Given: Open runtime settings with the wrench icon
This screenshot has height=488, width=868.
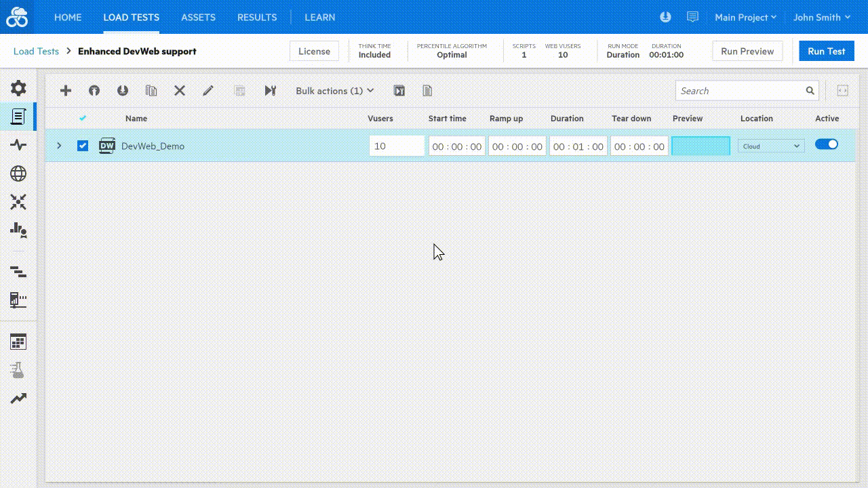Looking at the screenshot, I should pyautogui.click(x=271, y=90).
